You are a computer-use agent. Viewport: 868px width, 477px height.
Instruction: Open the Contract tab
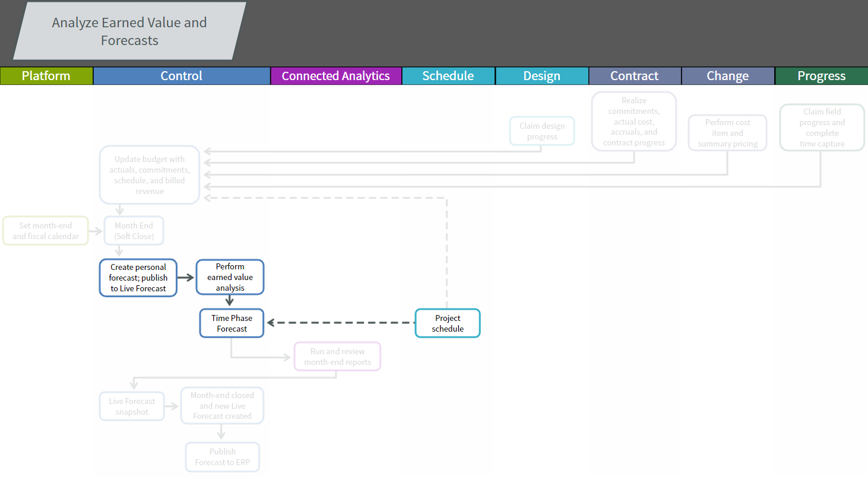pyautogui.click(x=635, y=76)
